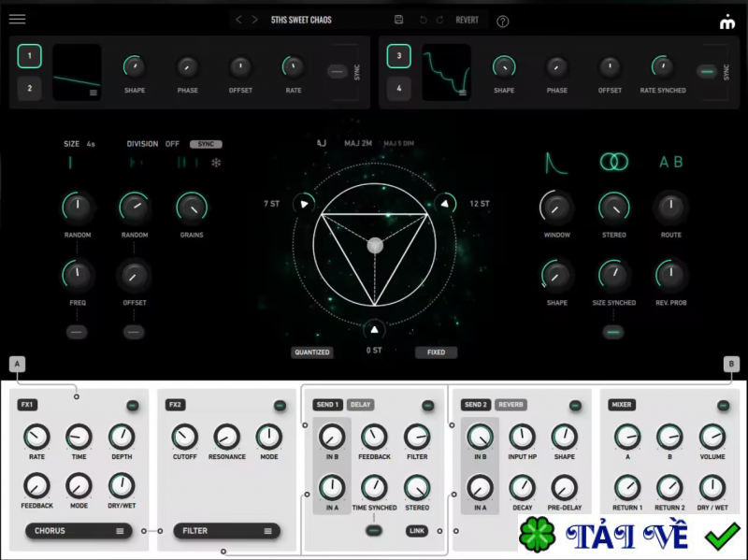
Task: Toggle SEND 2 power switch
Action: (575, 406)
